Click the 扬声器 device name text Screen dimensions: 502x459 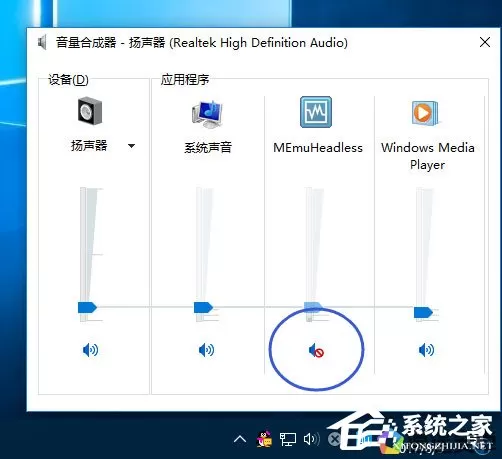(89, 146)
